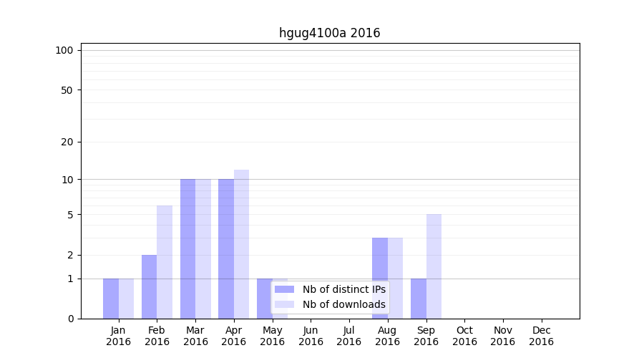Screen dimensions: 644x358
Task: Select the Nb of downloads legend label
Action: click(x=343, y=304)
